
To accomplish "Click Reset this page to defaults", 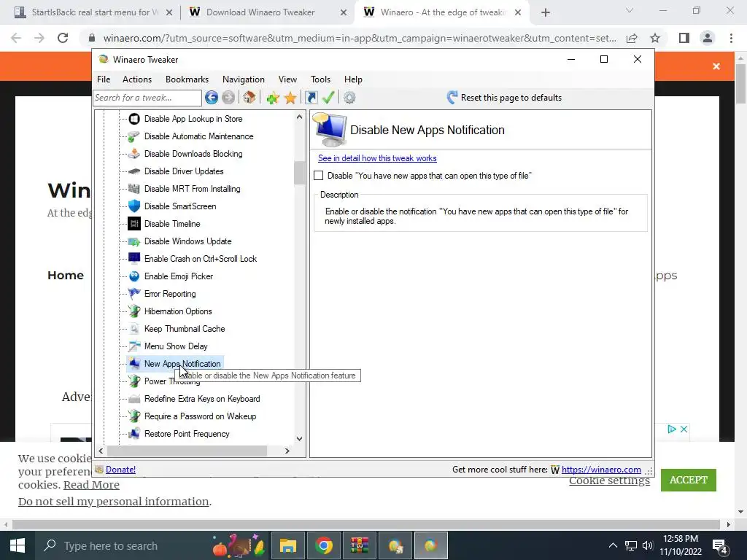I will tap(504, 98).
